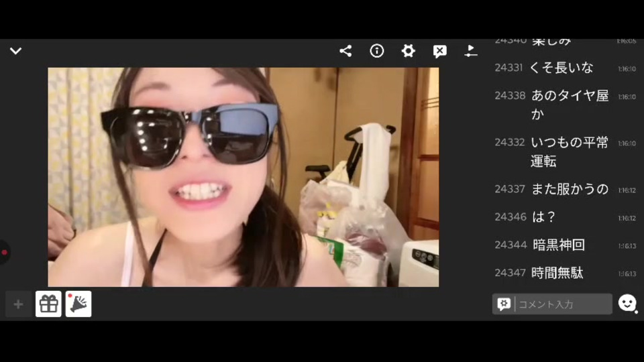Select comment 24347 時間無駄

coord(565,273)
